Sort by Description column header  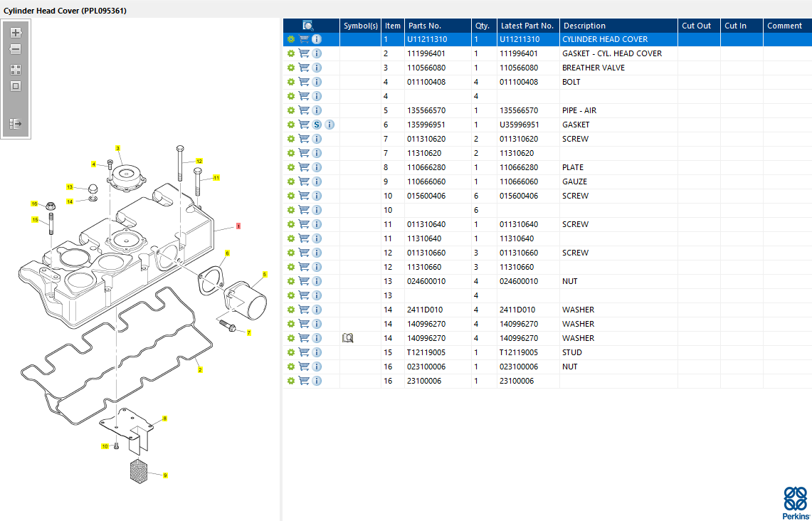[584, 26]
